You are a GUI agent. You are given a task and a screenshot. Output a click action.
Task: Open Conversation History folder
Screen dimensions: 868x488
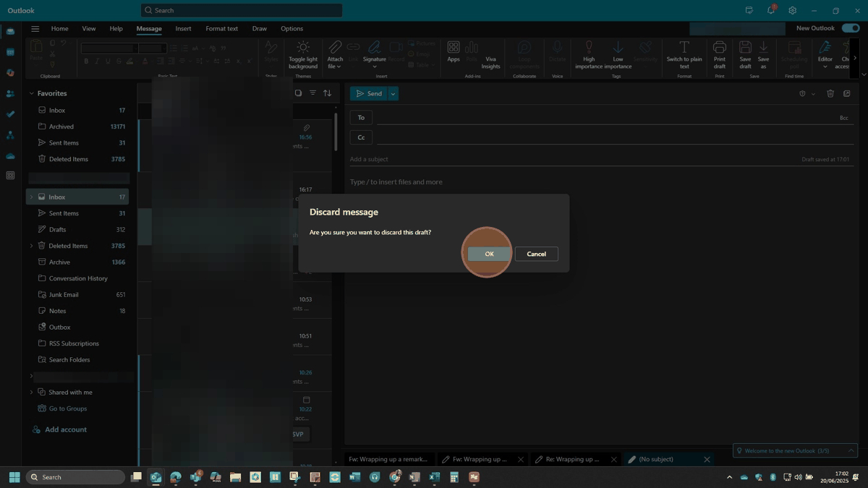click(78, 278)
